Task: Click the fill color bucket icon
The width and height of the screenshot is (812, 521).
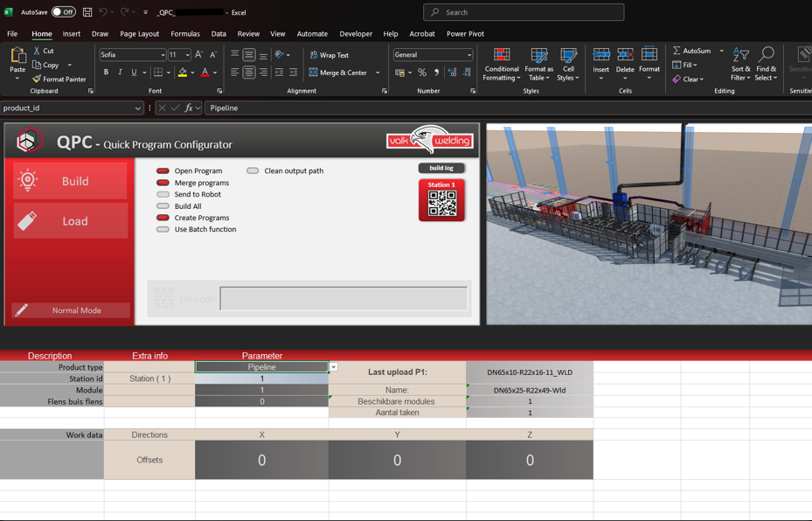Action: coord(183,73)
